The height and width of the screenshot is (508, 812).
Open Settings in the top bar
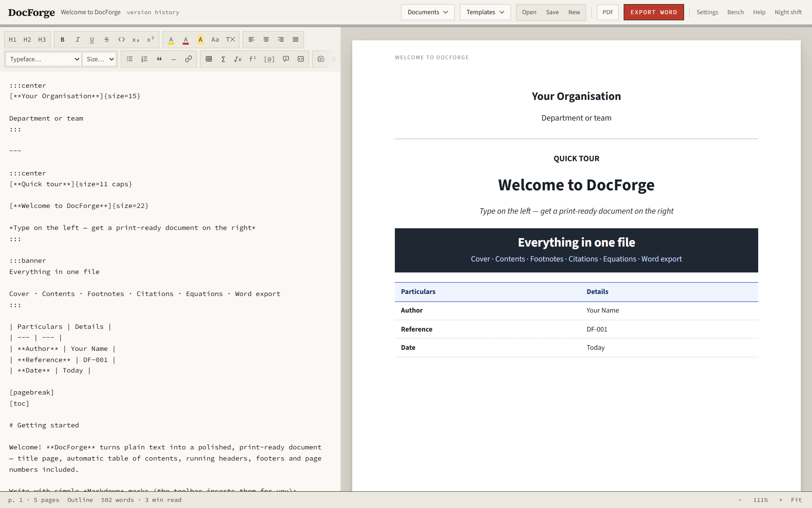[707, 12]
